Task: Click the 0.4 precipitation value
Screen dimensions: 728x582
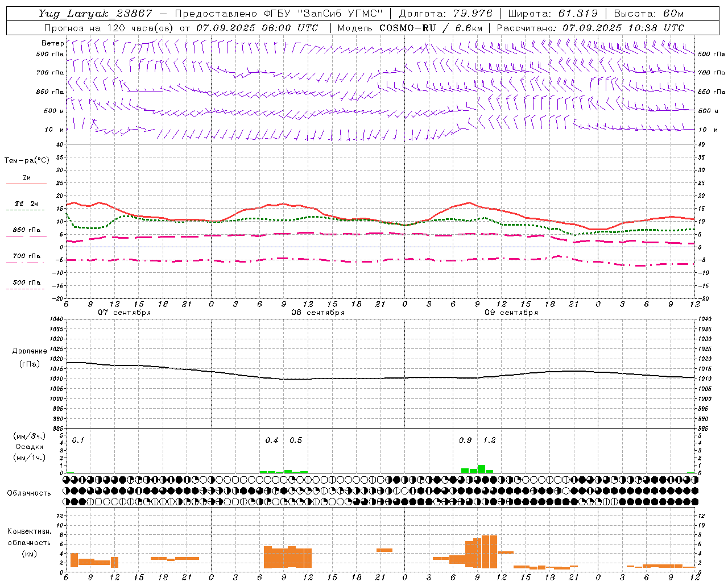Action: [272, 440]
